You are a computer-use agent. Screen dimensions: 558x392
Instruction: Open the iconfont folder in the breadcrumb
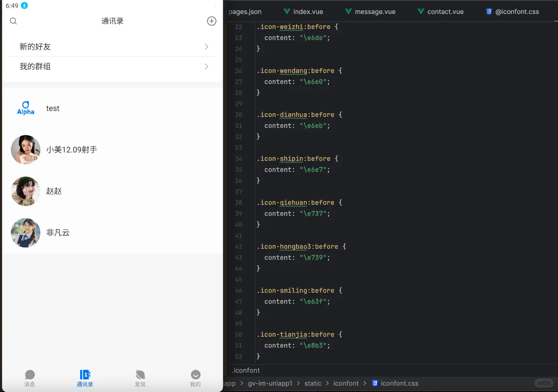tap(346, 383)
